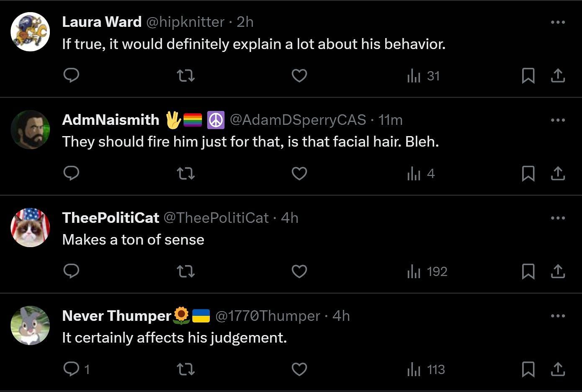Reply to Laura Ward's tweet

pyautogui.click(x=71, y=75)
